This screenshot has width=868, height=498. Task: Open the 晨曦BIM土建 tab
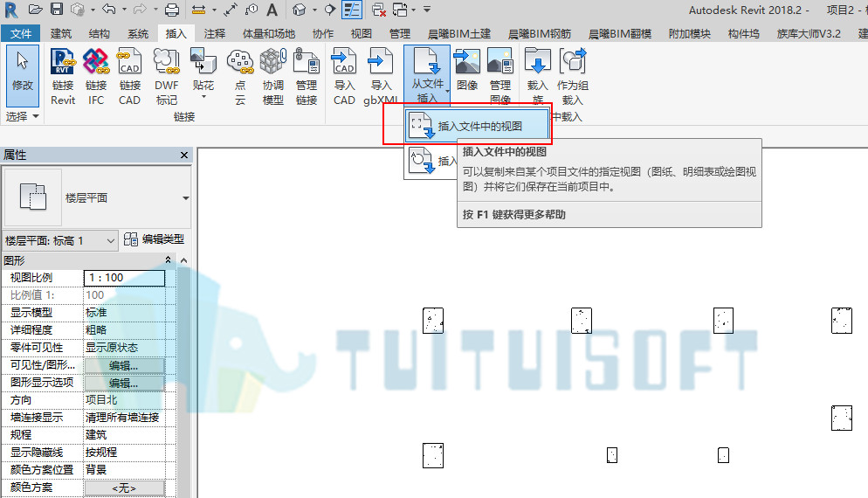[459, 34]
